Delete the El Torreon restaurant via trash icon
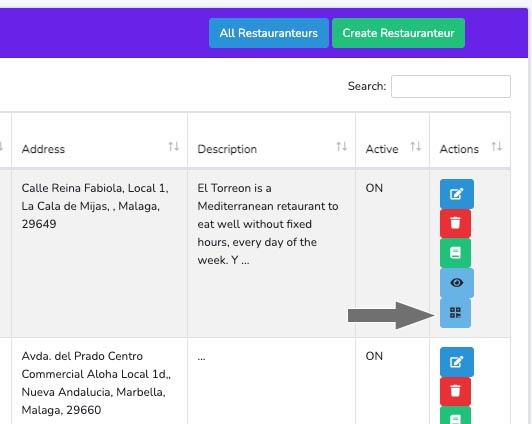The height and width of the screenshot is (424, 532). [455, 223]
